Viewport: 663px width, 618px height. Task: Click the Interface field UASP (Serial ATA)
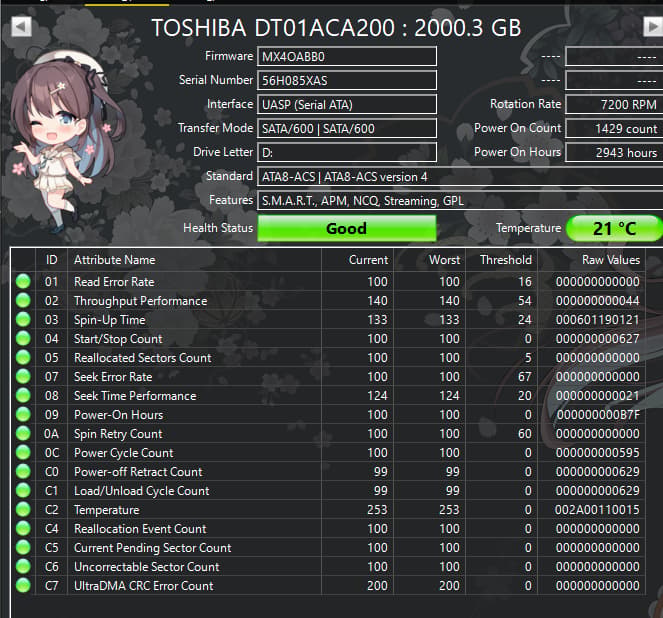347,104
